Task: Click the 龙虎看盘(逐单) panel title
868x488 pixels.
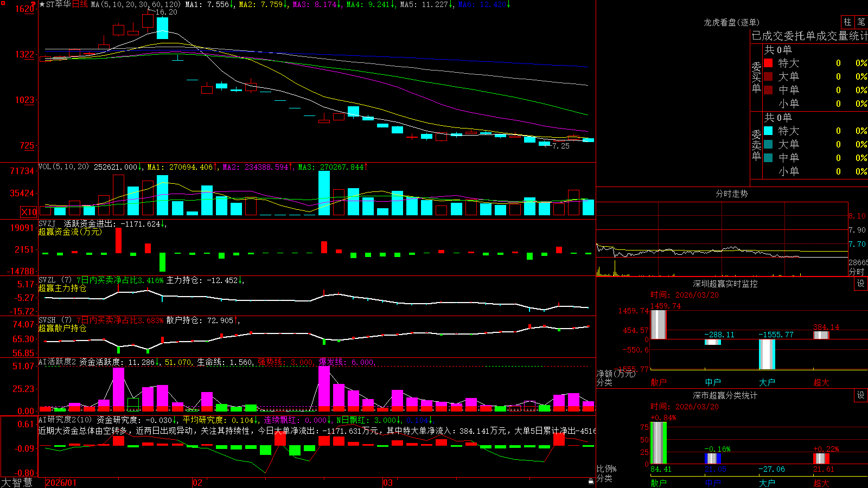Action: (x=731, y=22)
